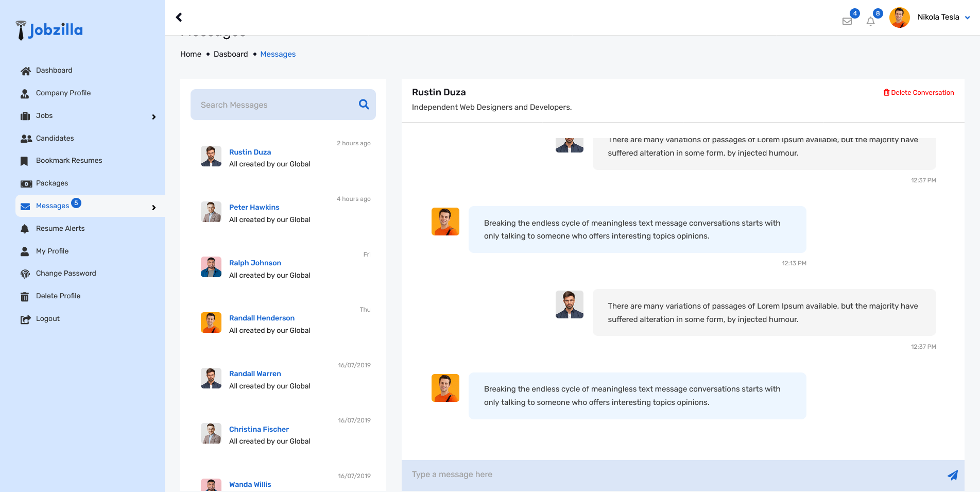The width and height of the screenshot is (980, 492).
Task: Click the Messages unread badge showing 5
Action: tap(76, 203)
